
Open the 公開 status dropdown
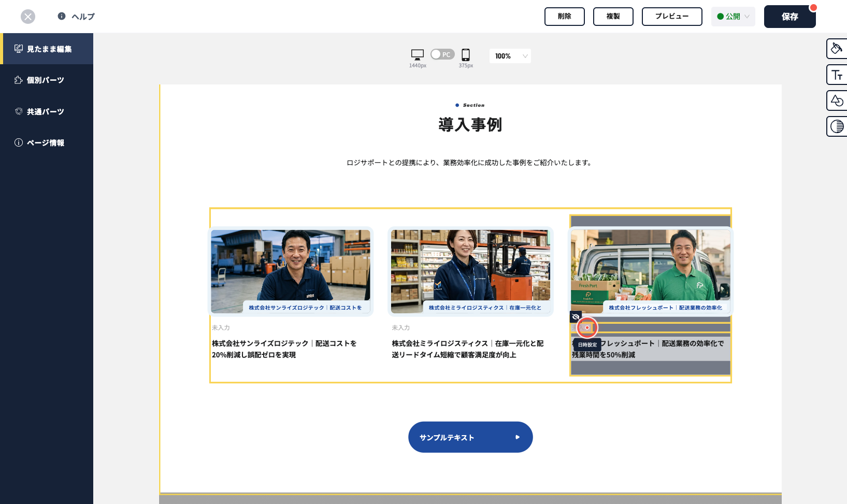tap(733, 17)
